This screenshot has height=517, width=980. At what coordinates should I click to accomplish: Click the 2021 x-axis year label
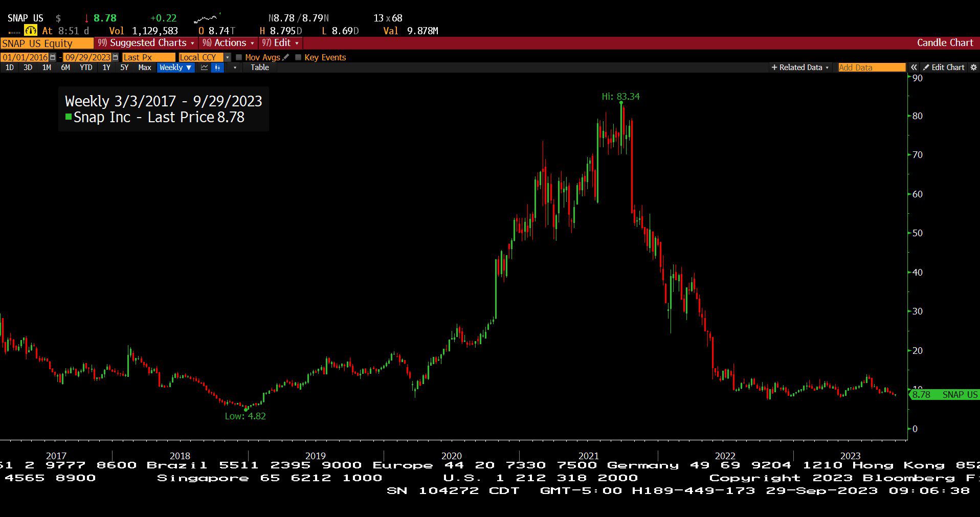(x=588, y=456)
